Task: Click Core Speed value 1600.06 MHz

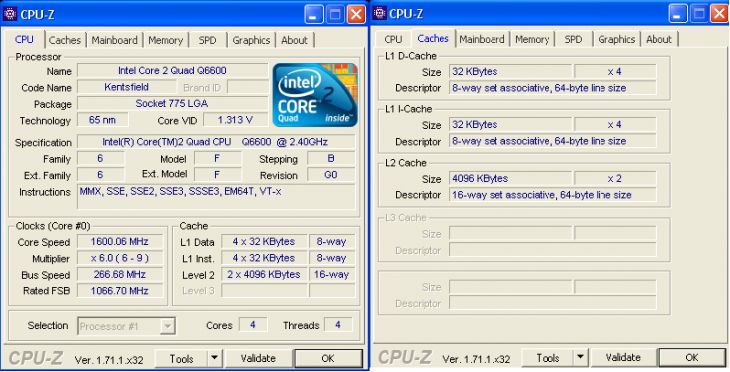Action: [x=120, y=242]
